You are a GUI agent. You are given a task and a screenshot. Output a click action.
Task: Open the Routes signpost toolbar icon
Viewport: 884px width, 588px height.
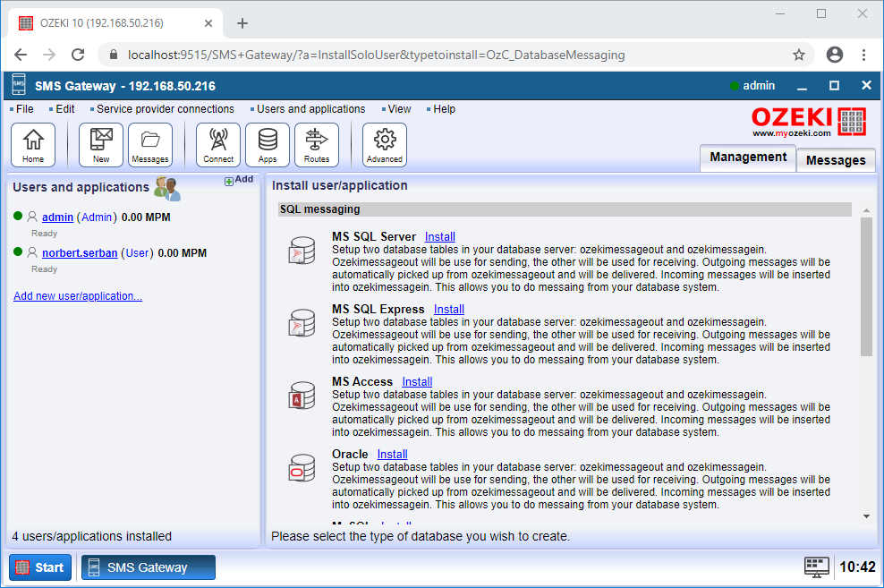click(x=316, y=145)
